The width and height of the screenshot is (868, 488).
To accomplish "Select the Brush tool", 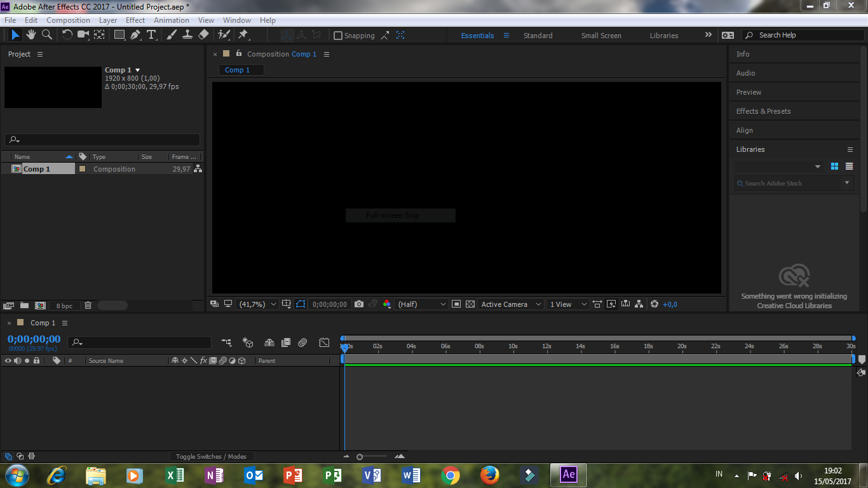I will tap(170, 35).
